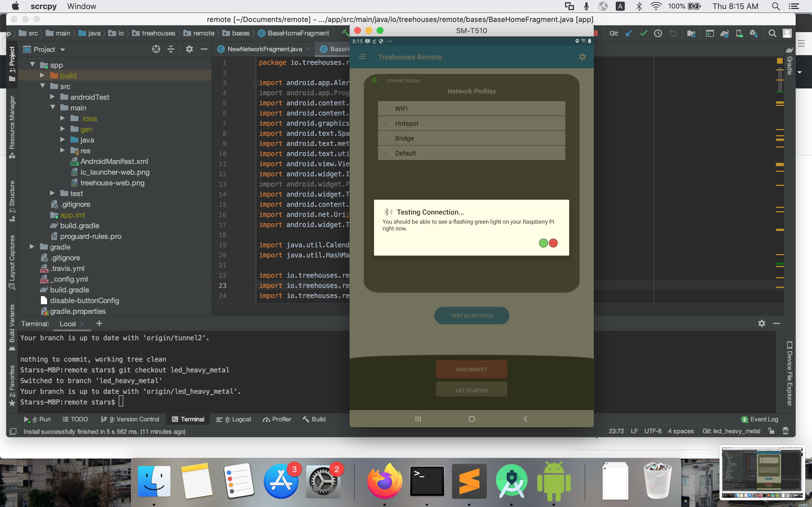The height and width of the screenshot is (507, 812).
Task: Click the Git update project arrow icon
Action: coord(629,33)
